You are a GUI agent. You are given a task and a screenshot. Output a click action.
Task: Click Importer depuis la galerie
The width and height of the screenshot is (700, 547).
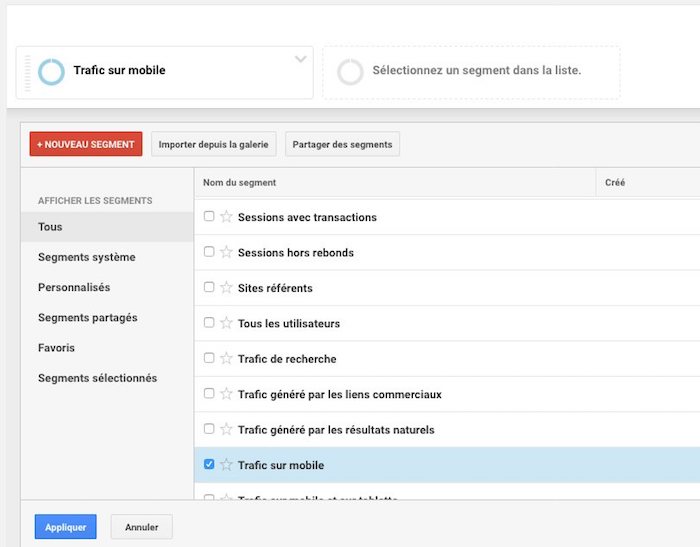point(213,144)
